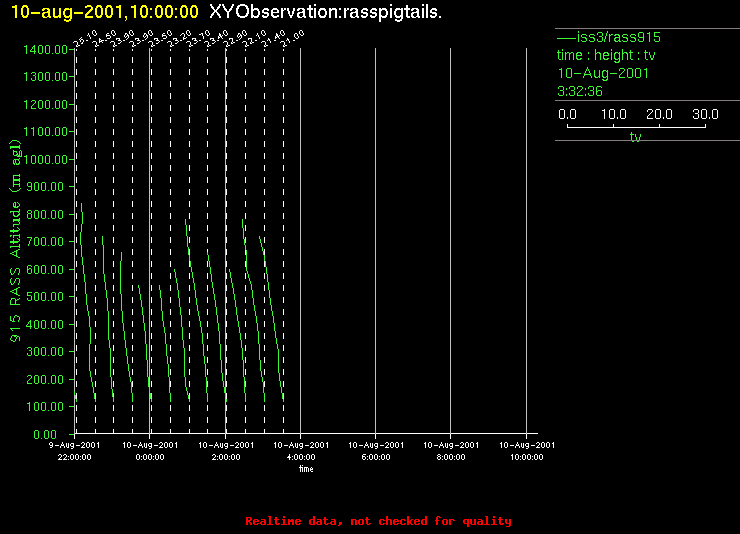Click the 20.0 mark on the tv scale
Screen dimensions: 740x534
(x=659, y=114)
